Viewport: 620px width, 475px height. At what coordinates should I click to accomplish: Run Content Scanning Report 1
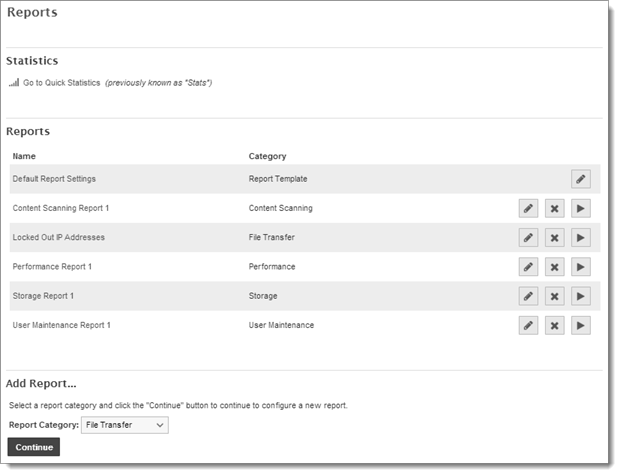pos(581,208)
